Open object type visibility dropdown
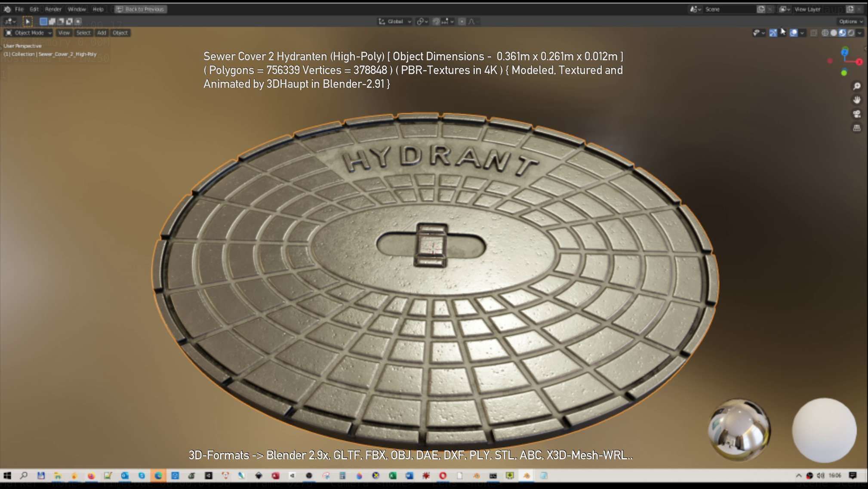Screen dimensions: 868x489 pyautogui.click(x=759, y=33)
